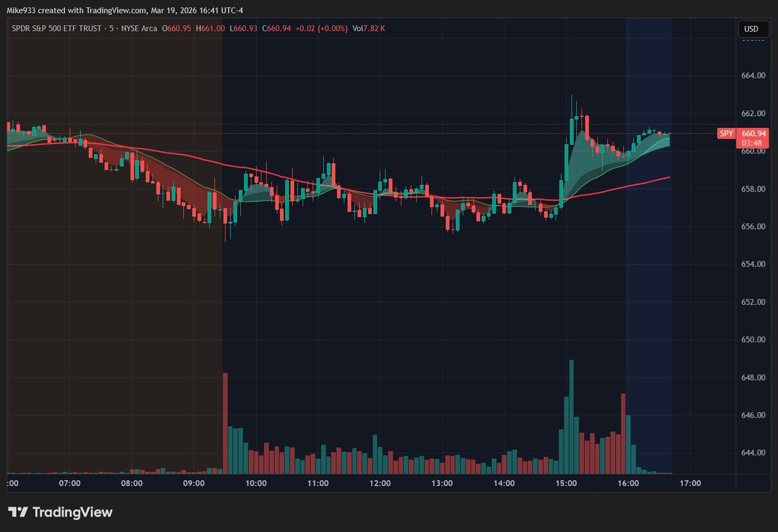Click the close value C660.94

click(x=276, y=29)
